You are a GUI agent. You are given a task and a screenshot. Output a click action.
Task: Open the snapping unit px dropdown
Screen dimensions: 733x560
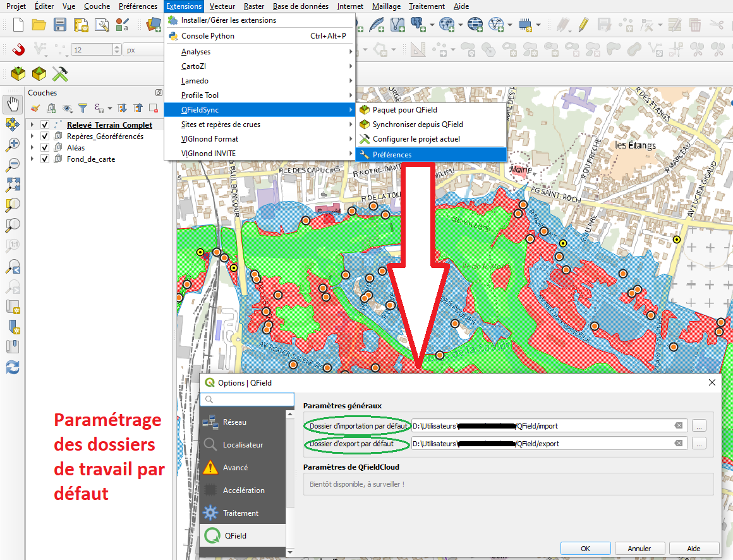click(x=143, y=49)
